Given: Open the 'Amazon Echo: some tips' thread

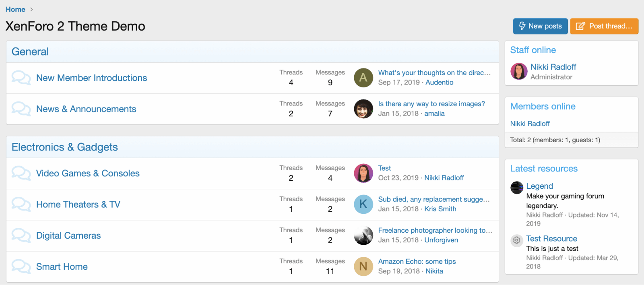Looking at the screenshot, I should (417, 261).
